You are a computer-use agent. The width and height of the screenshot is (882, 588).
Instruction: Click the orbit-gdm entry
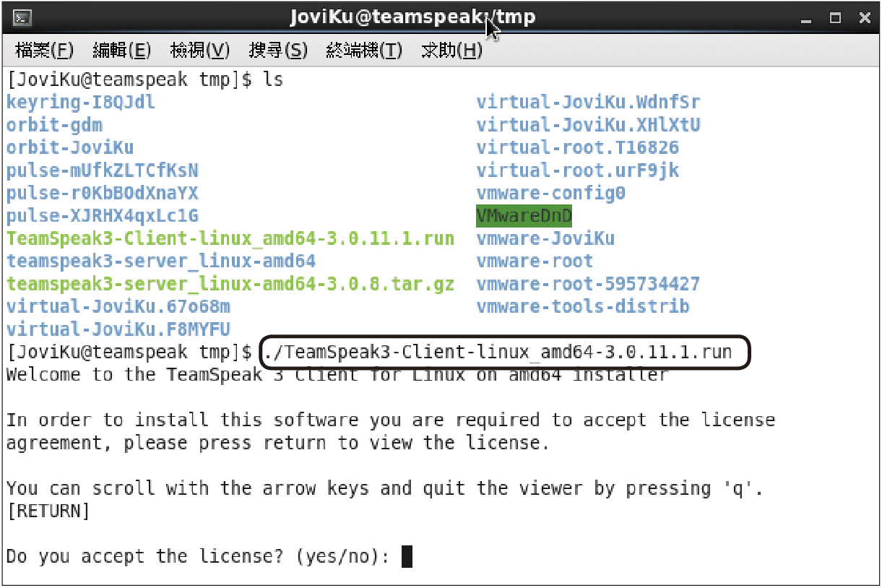pos(54,126)
